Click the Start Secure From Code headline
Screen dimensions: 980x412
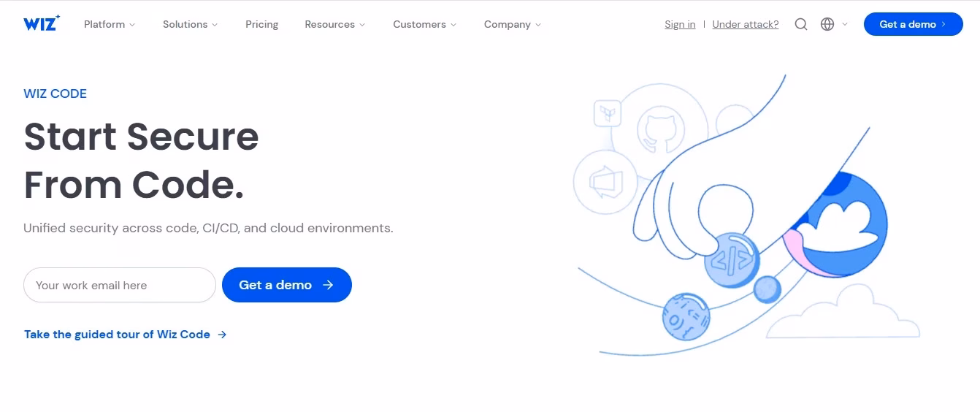click(141, 161)
